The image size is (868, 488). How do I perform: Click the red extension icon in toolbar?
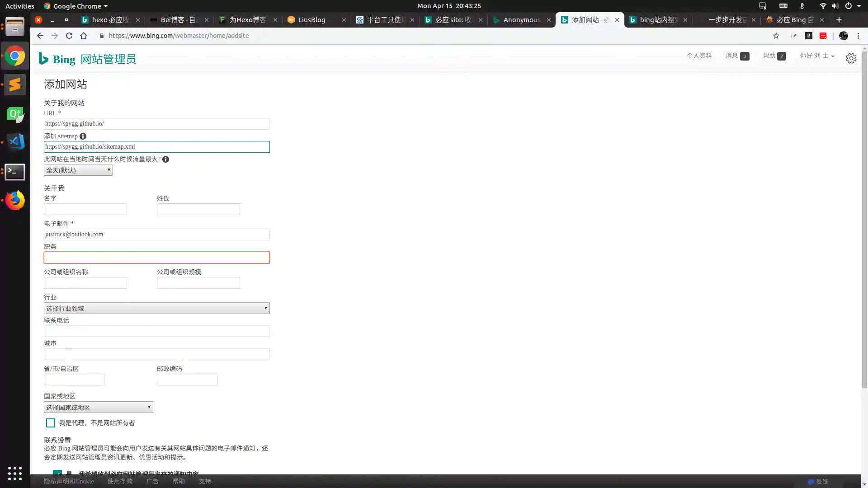(823, 36)
